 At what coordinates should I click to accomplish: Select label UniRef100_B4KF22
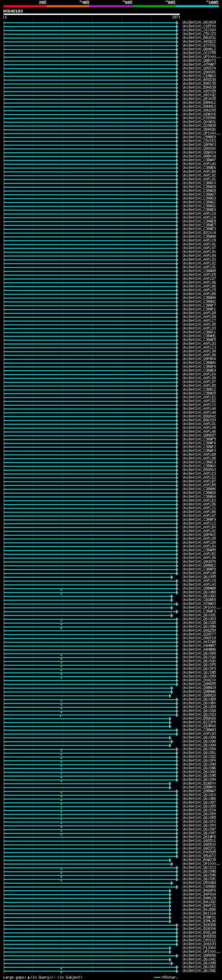(199, 906)
